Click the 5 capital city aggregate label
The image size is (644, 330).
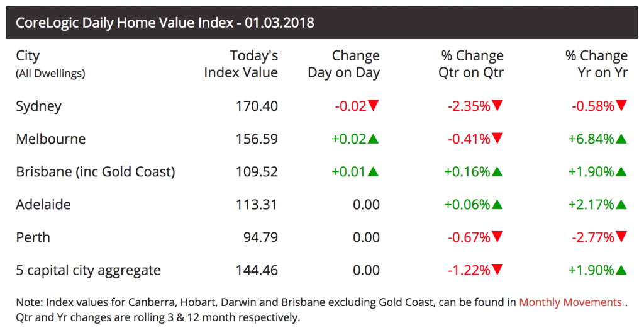pyautogui.click(x=88, y=270)
